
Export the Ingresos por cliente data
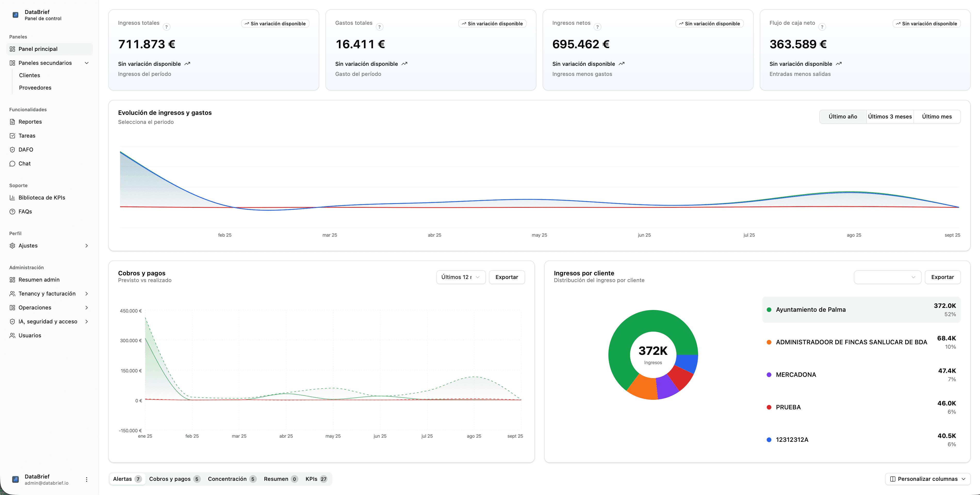click(x=942, y=277)
